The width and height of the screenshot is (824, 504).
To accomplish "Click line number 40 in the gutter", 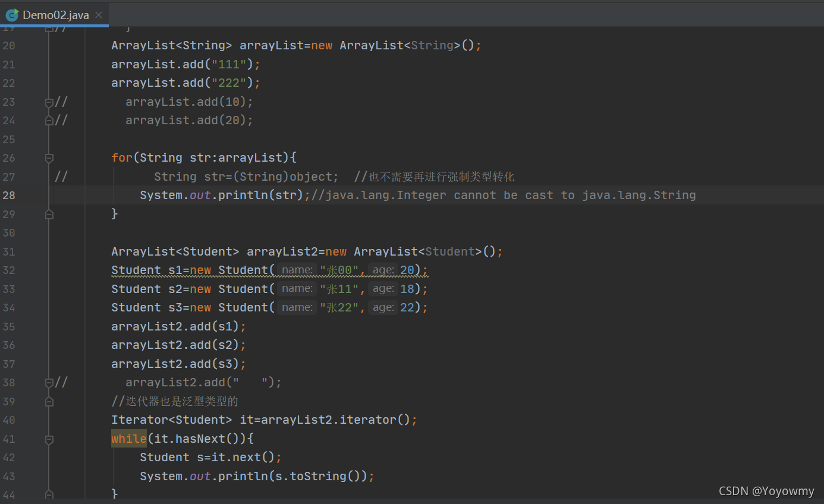I will pyautogui.click(x=9, y=420).
